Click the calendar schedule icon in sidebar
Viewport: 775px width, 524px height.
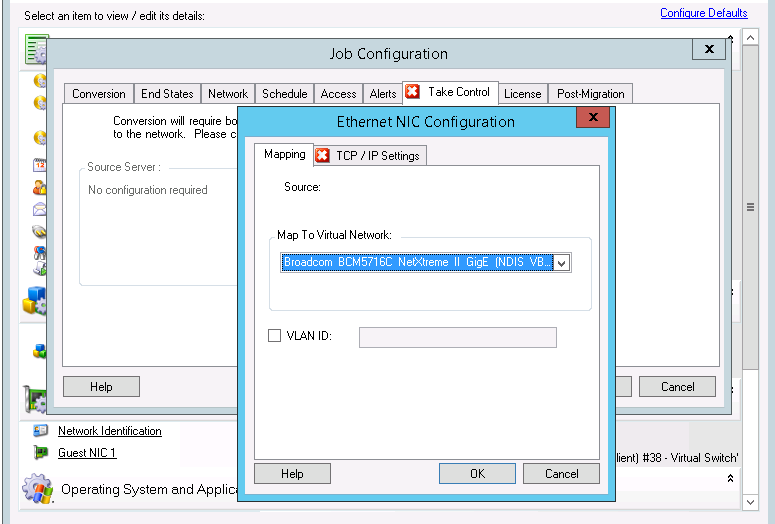40,165
